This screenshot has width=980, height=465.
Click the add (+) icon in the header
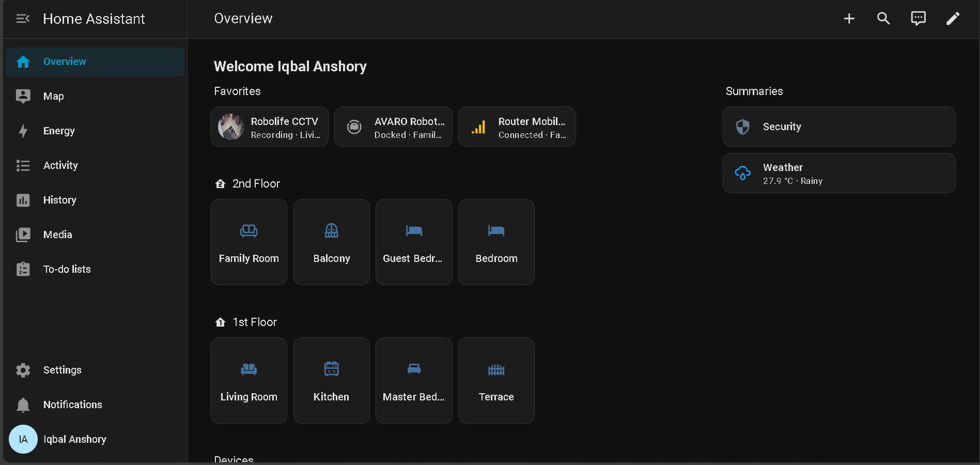[x=849, y=19]
